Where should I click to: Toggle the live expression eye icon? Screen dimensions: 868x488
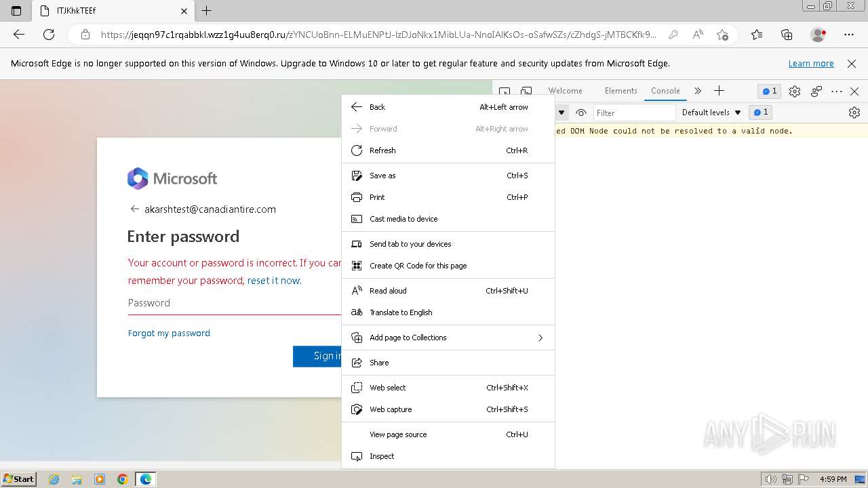tap(581, 113)
